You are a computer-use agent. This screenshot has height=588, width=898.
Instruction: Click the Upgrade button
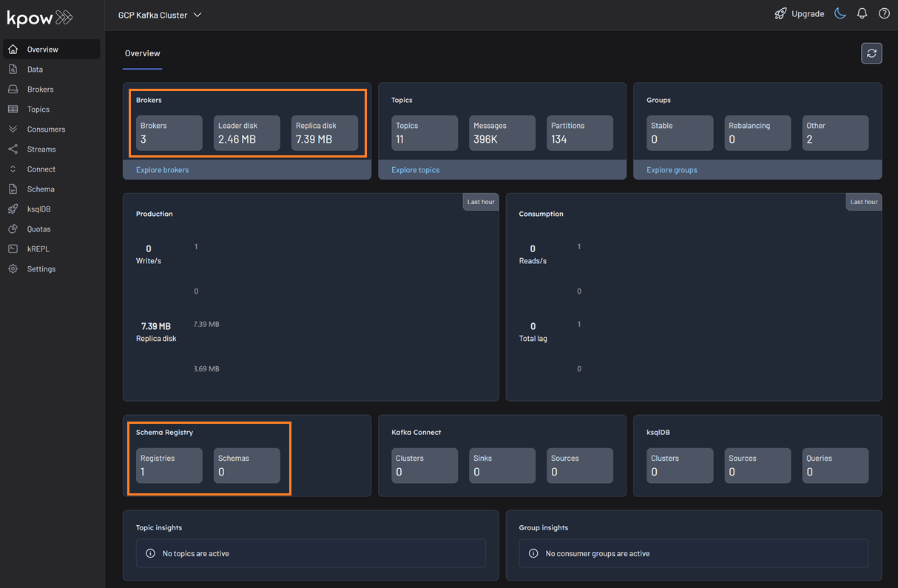point(799,14)
